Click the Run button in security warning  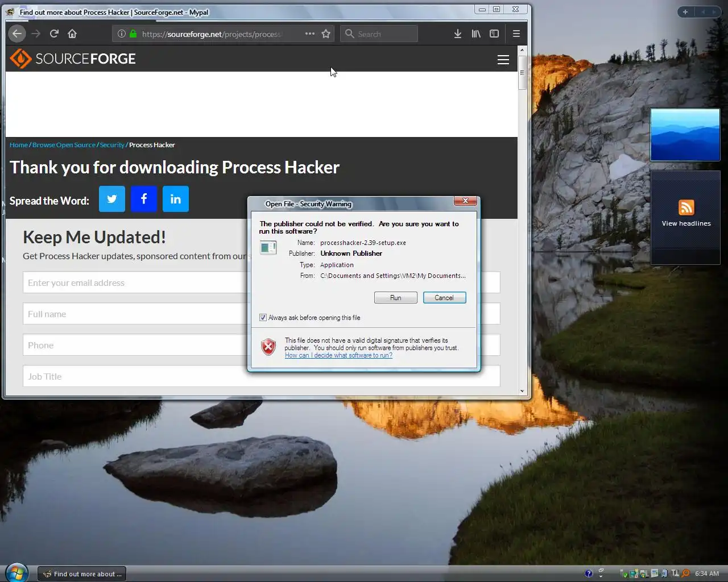pyautogui.click(x=396, y=298)
